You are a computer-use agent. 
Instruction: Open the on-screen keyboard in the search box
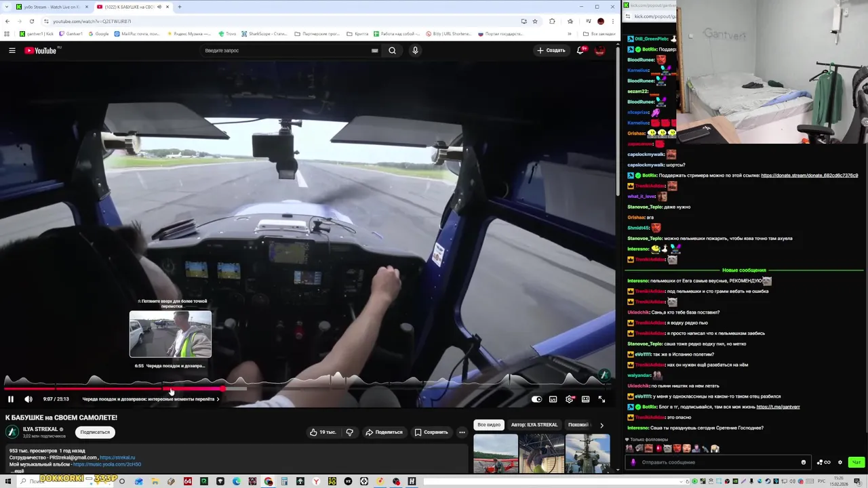374,50
